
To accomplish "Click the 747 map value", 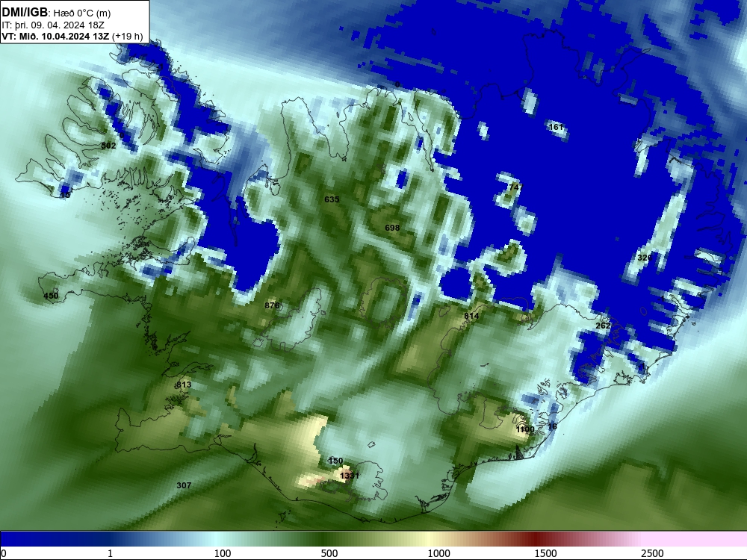I will (515, 187).
